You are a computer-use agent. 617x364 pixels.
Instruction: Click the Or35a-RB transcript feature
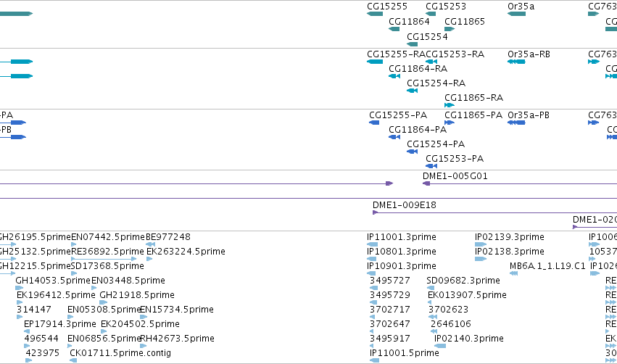516,62
